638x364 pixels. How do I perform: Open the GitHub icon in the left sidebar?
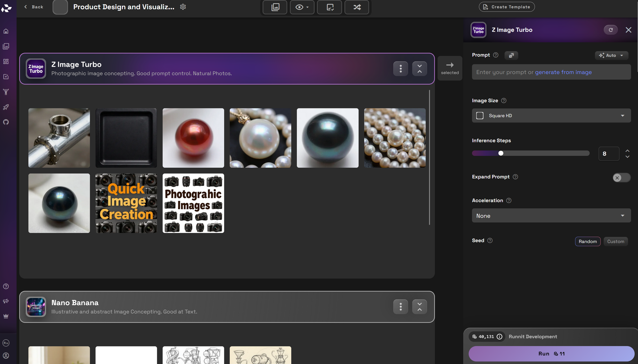[6, 122]
